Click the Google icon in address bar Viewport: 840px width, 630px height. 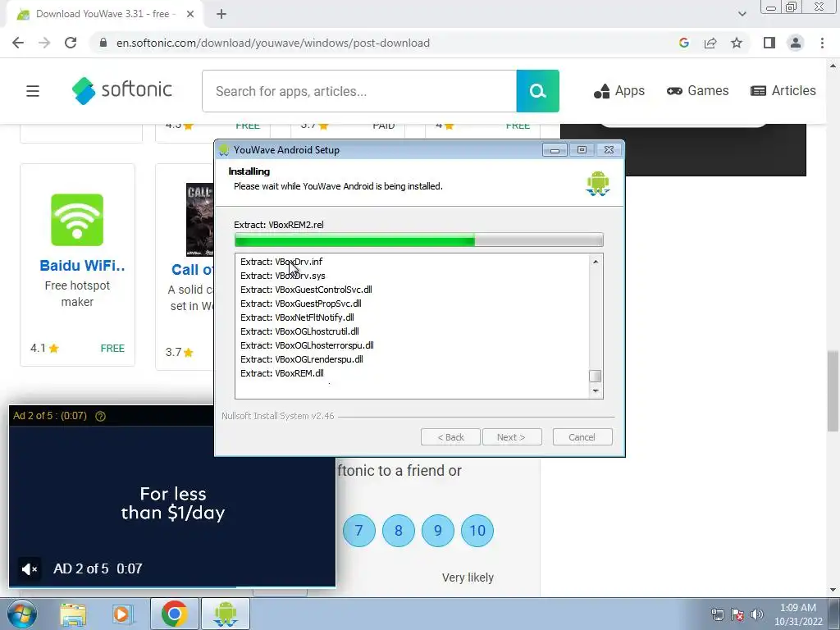[x=683, y=43]
